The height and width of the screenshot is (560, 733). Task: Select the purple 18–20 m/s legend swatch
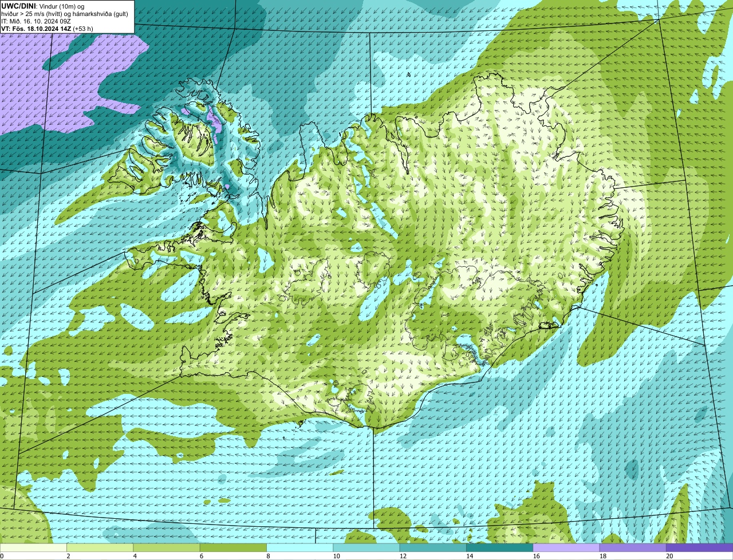633,547
